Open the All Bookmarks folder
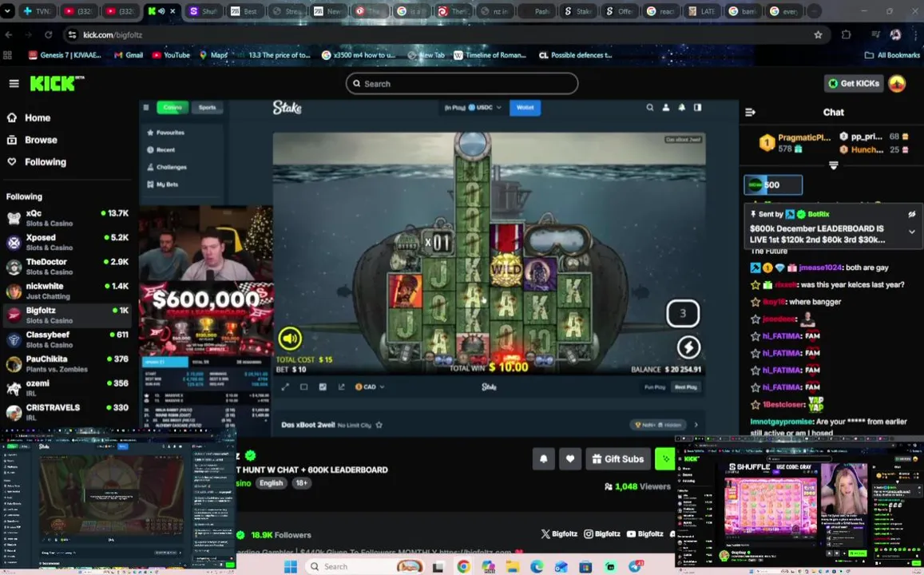The height and width of the screenshot is (575, 924). point(891,55)
